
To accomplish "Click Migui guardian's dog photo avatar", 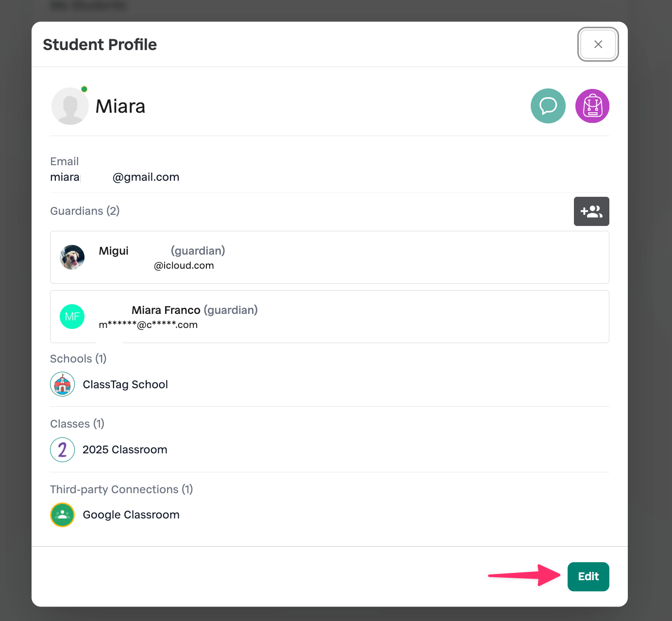I will tap(72, 257).
